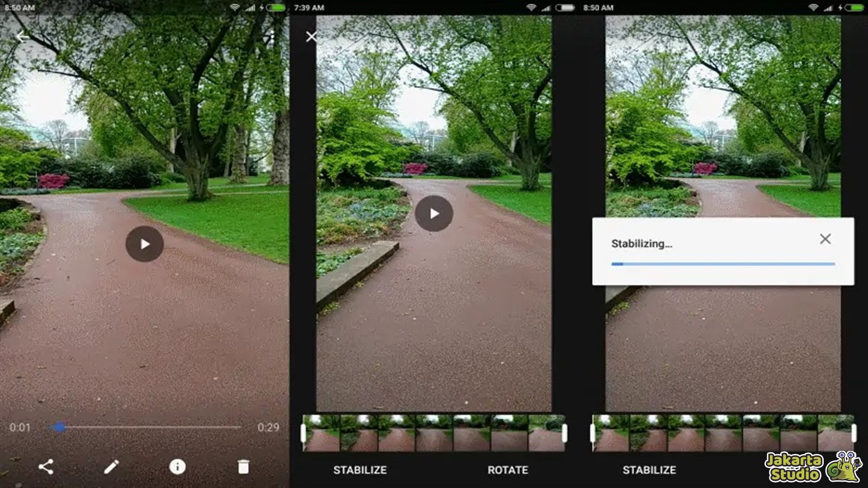868x488 pixels.
Task: Dismiss the Stabilizing dialog with X
Action: click(x=825, y=239)
